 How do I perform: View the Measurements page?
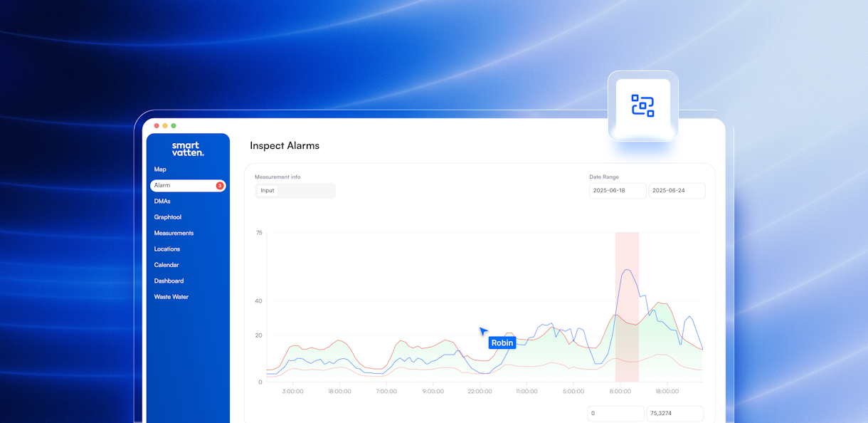(174, 233)
